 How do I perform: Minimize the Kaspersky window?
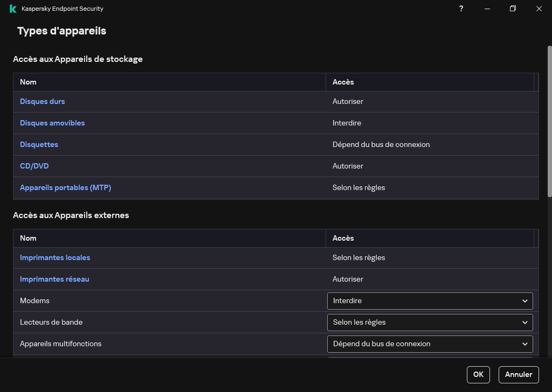[x=487, y=9]
